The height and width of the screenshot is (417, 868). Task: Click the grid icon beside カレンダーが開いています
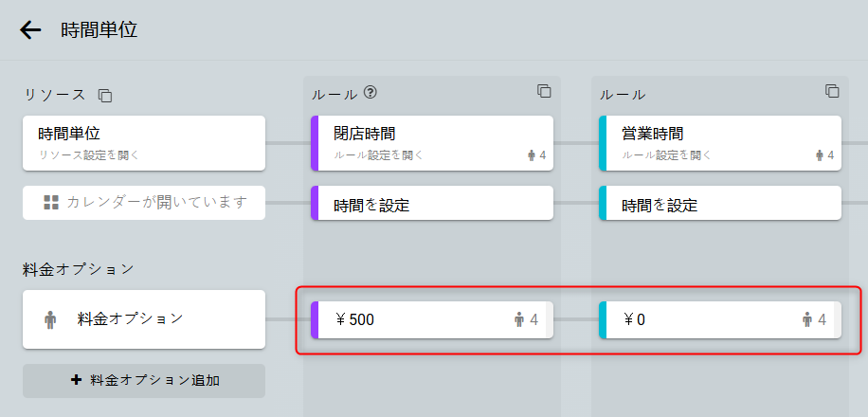coord(51,202)
